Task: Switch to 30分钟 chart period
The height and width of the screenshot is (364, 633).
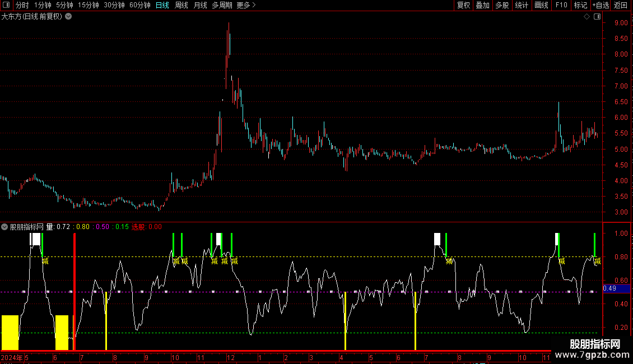Action: click(x=114, y=5)
